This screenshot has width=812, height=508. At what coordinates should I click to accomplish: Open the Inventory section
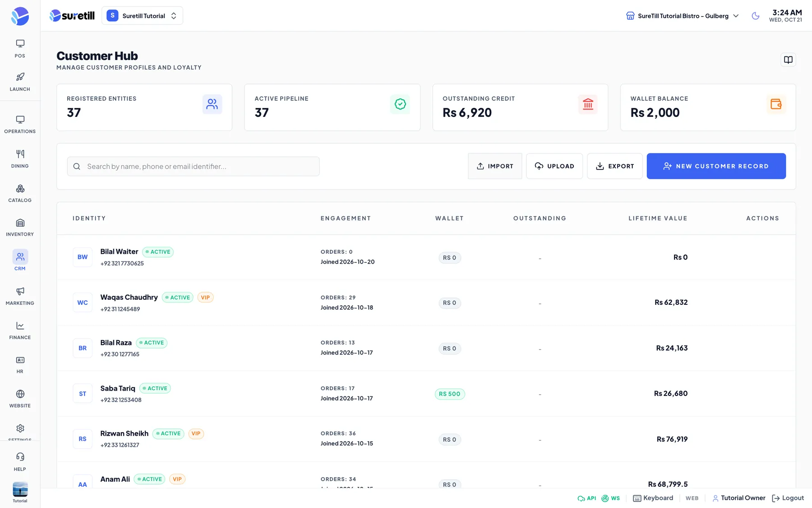(20, 227)
